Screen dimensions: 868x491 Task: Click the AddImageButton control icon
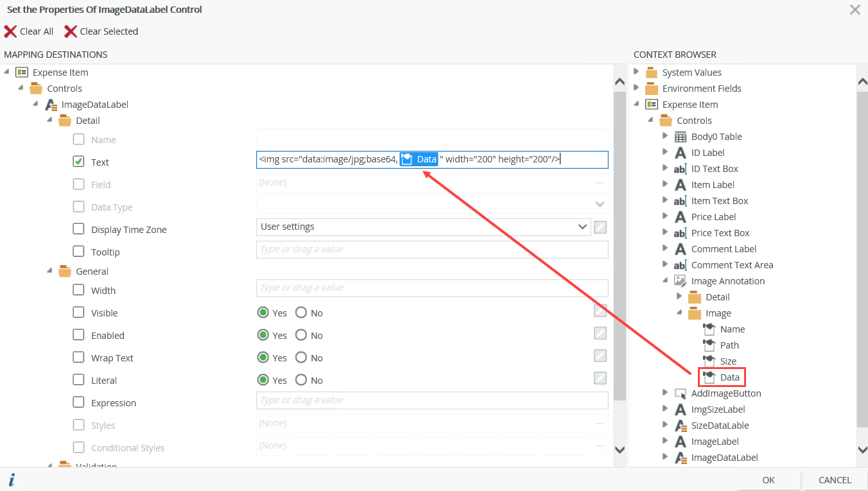point(681,393)
